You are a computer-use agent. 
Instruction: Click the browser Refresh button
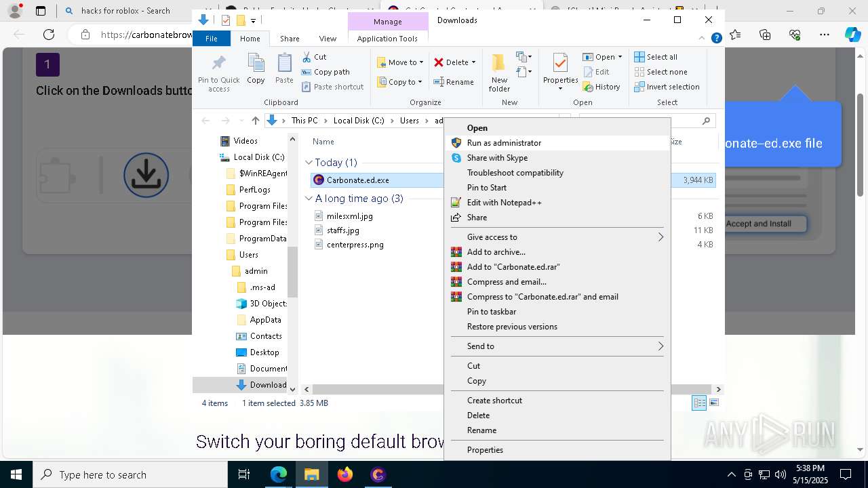[x=49, y=35]
